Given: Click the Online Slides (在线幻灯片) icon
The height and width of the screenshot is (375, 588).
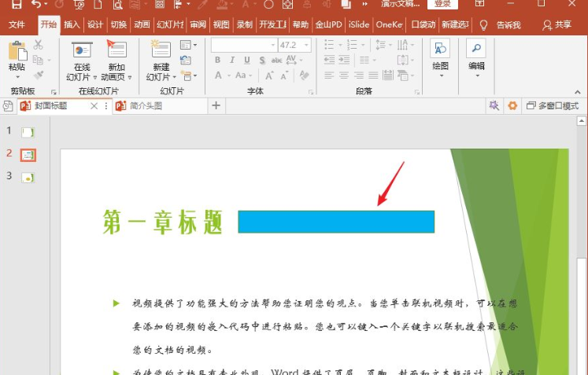Looking at the screenshot, I should click(x=82, y=50).
